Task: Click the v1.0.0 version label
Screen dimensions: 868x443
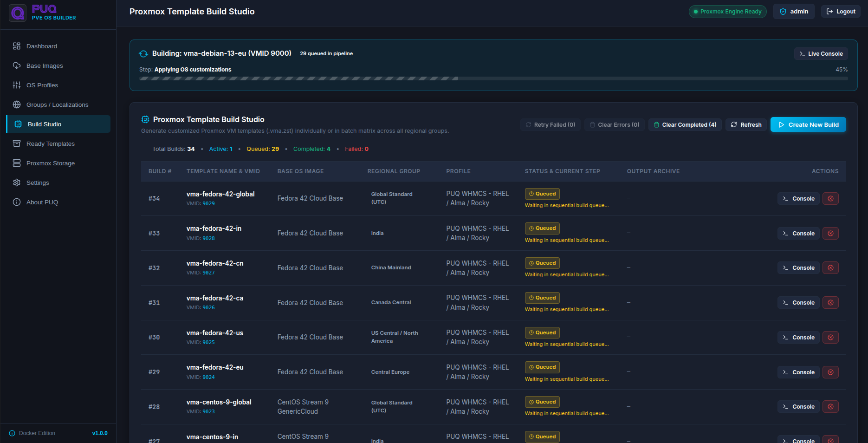Action: coord(100,433)
